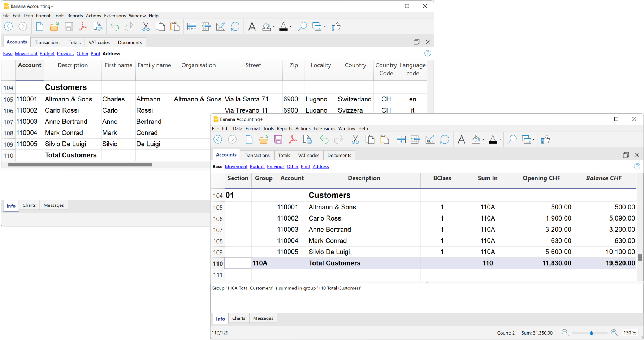Expand font color dropdown arrow in the front window
644x340 pixels.
pyautogui.click(x=500, y=140)
